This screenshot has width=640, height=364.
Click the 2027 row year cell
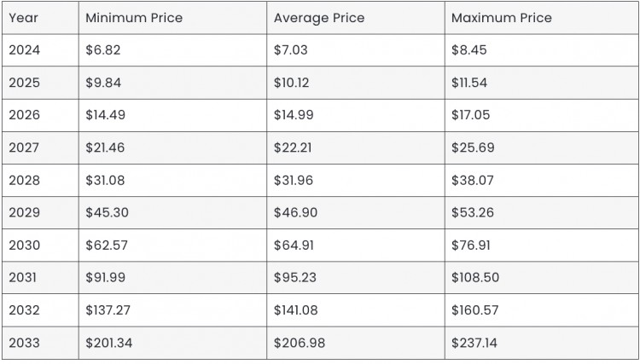pyautogui.click(x=40, y=147)
